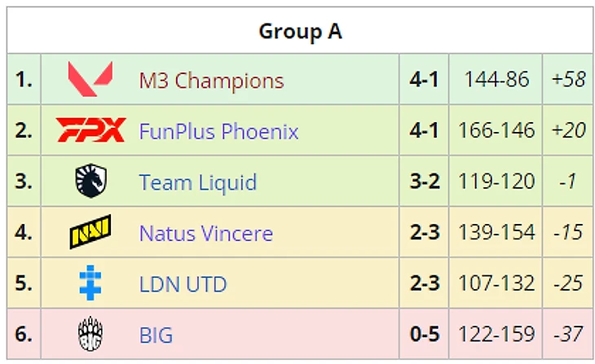Viewport: 595px width, 364px height.
Task: Open the FunPlus Phoenix team page
Action: pos(218,131)
